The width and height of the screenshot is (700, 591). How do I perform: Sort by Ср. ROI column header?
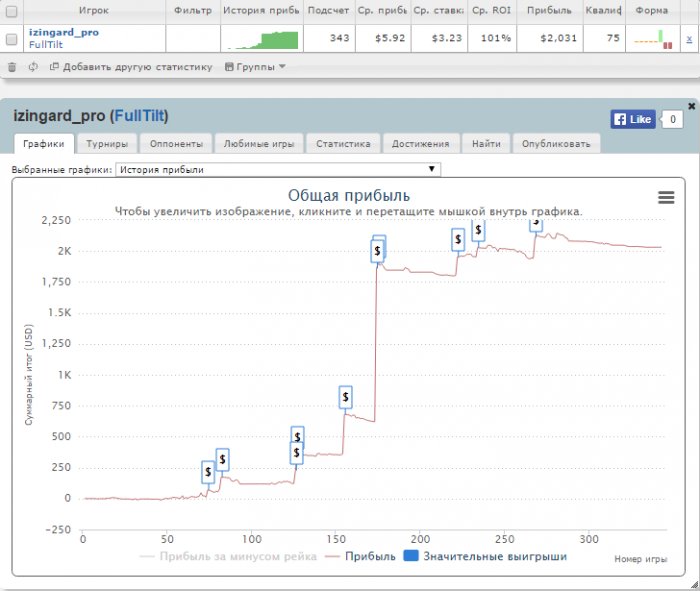(492, 11)
